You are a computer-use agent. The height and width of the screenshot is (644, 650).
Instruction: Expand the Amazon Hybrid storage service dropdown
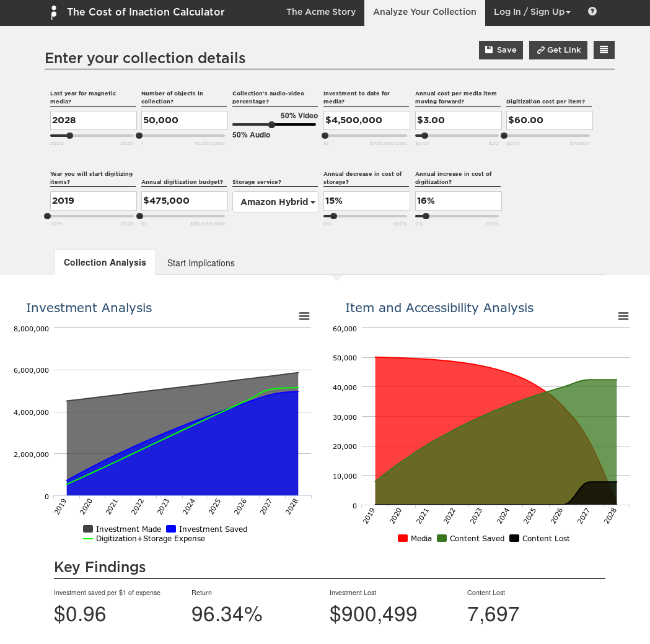[276, 202]
